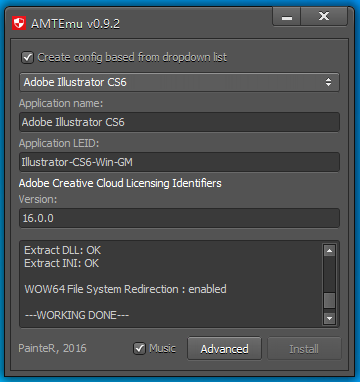Click the greyed-out Install button

pos(304,349)
